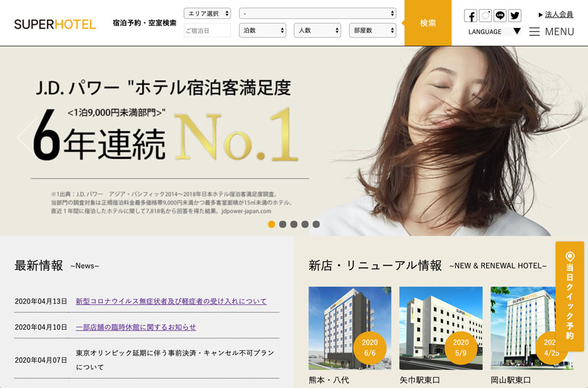
Task: Click the 熊本・八代 hotel thumbnail
Action: (x=350, y=328)
